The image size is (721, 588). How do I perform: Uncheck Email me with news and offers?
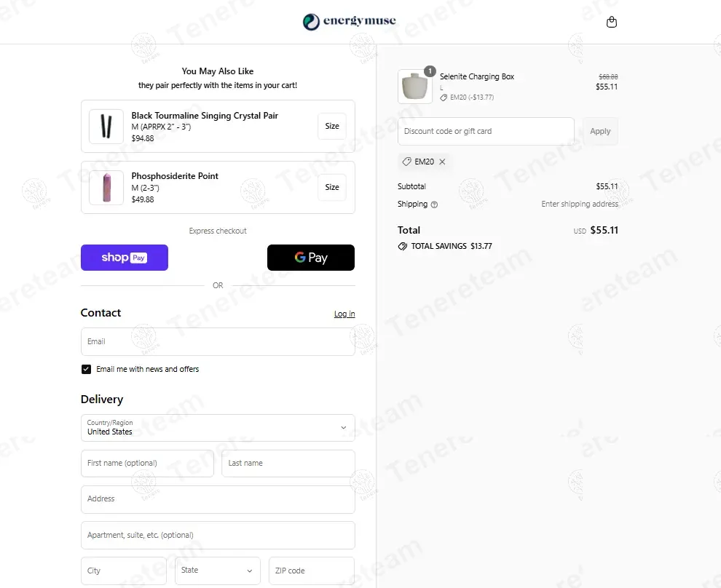(87, 370)
